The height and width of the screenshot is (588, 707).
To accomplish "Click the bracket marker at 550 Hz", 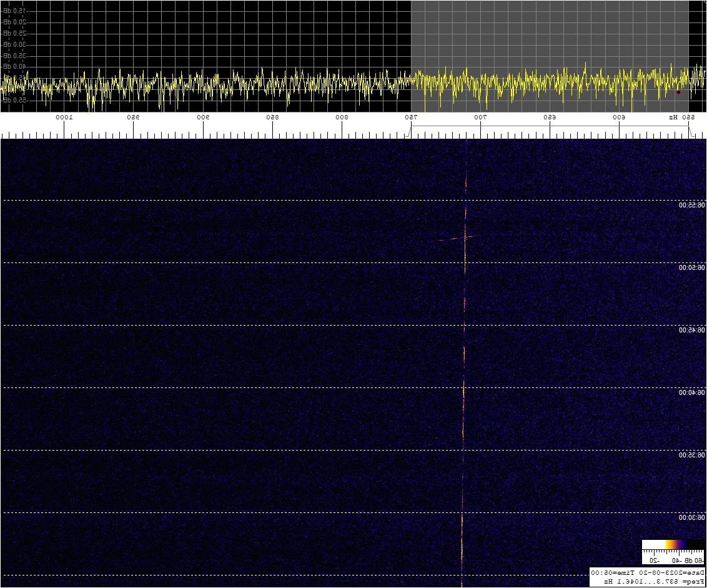I will click(689, 130).
